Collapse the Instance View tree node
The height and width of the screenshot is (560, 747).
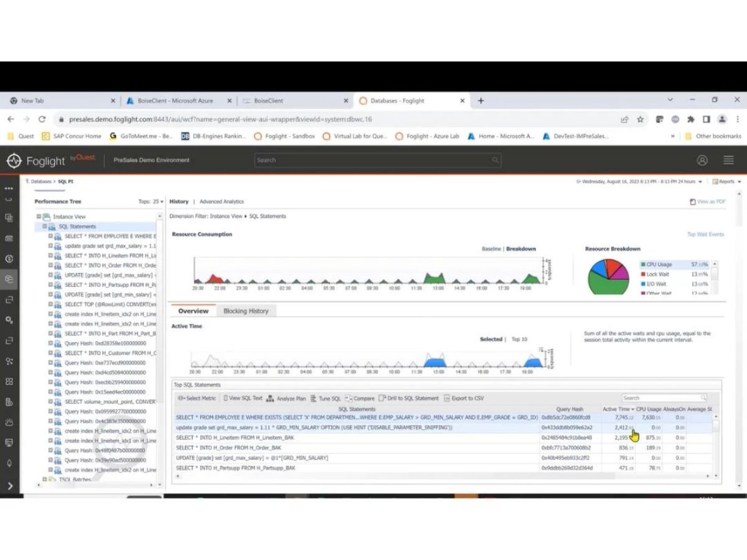(39, 217)
